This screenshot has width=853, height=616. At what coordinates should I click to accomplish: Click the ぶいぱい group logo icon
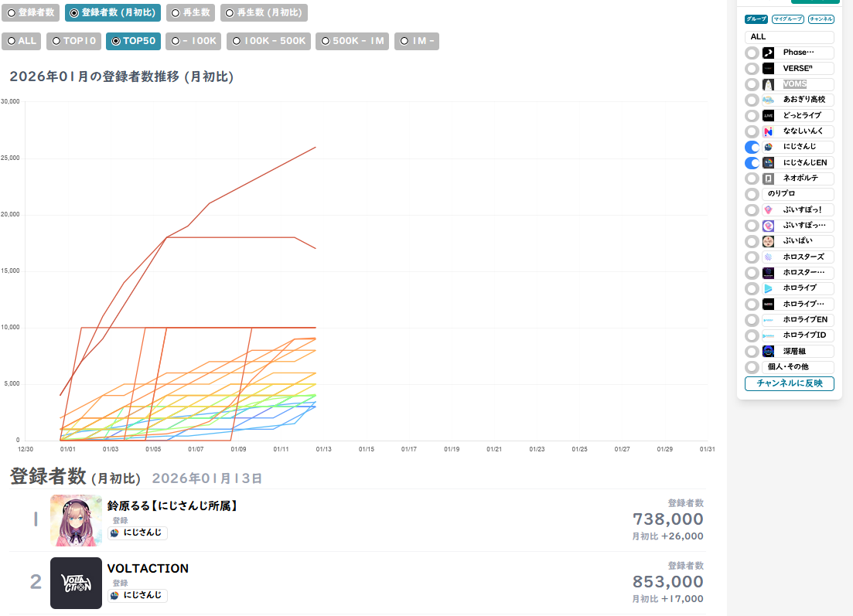[x=768, y=241]
